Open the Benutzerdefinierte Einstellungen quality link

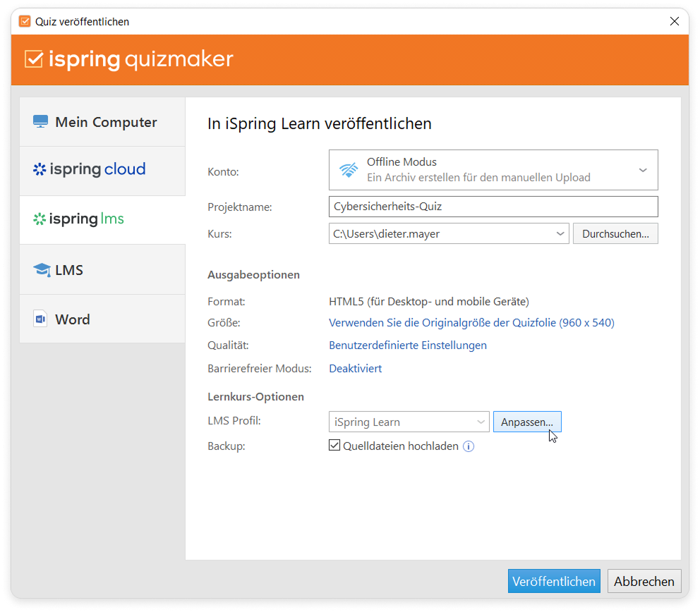(408, 345)
